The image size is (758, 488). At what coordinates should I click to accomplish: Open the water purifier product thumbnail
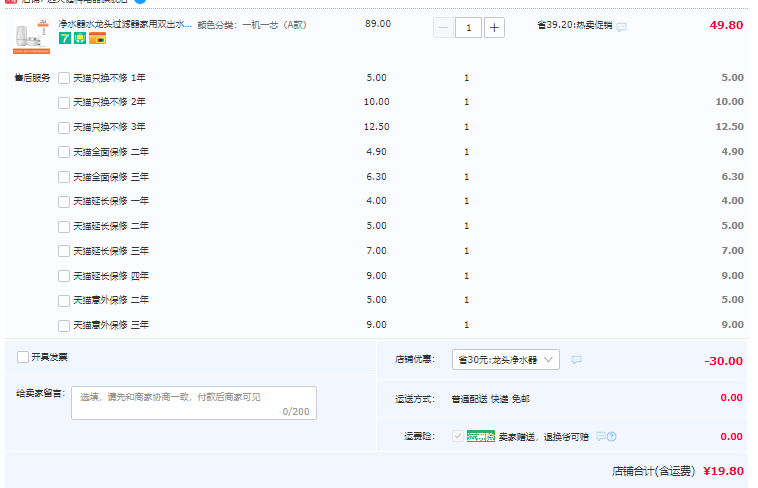(31, 36)
